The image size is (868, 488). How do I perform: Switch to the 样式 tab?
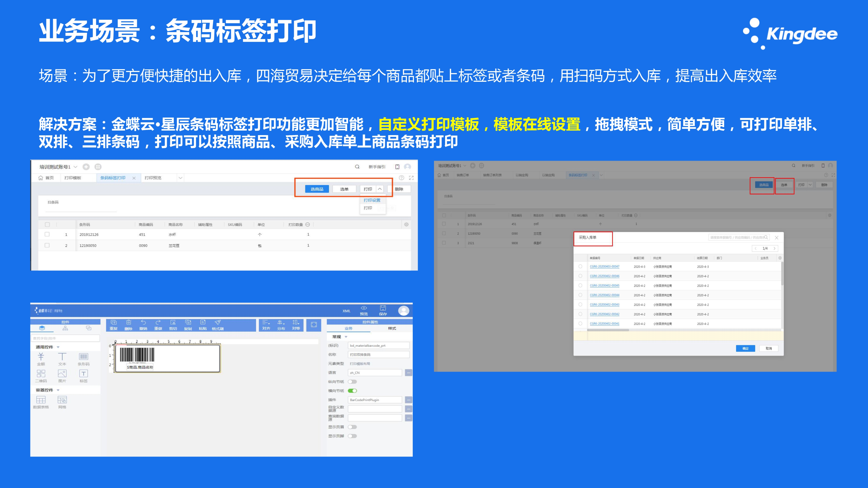tap(392, 328)
